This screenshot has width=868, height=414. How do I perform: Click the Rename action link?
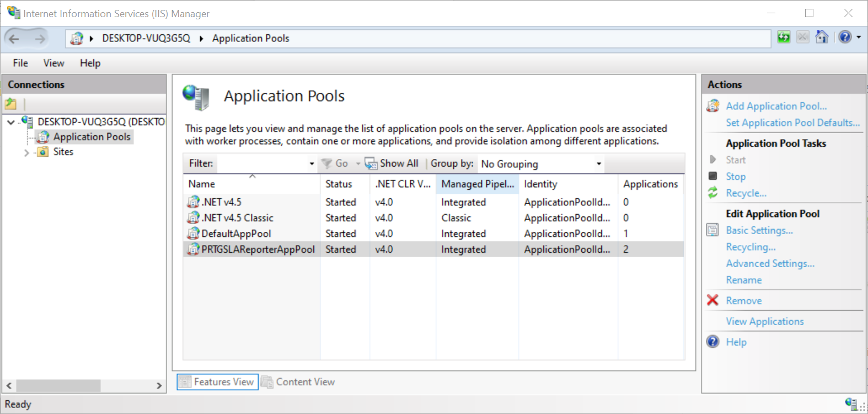tap(743, 280)
